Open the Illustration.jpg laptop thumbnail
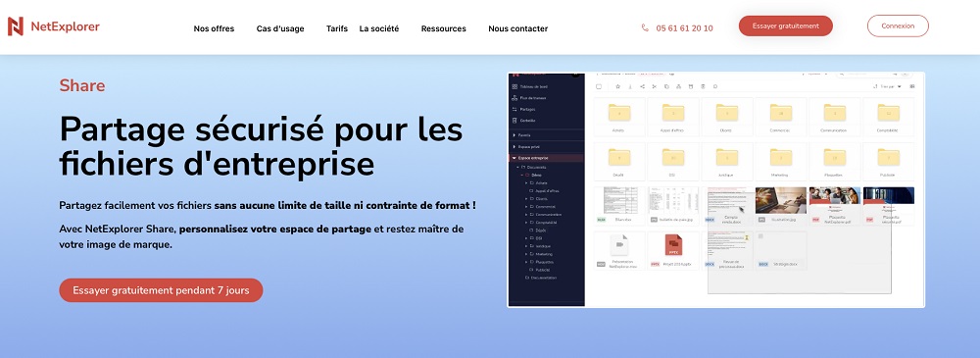 pyautogui.click(x=780, y=200)
